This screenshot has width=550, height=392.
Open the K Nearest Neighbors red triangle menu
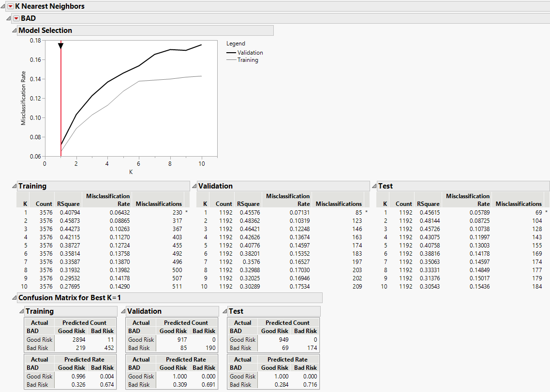click(11, 6)
